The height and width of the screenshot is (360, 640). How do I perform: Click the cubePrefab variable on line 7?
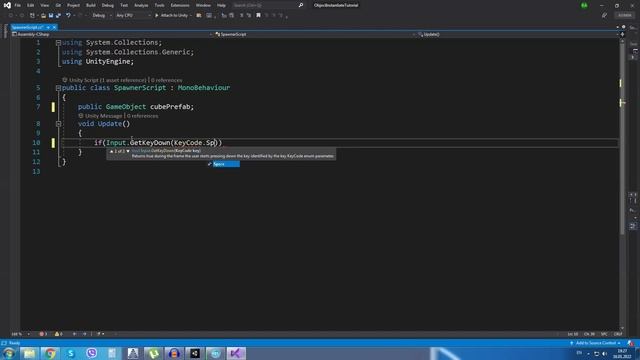tap(170, 107)
